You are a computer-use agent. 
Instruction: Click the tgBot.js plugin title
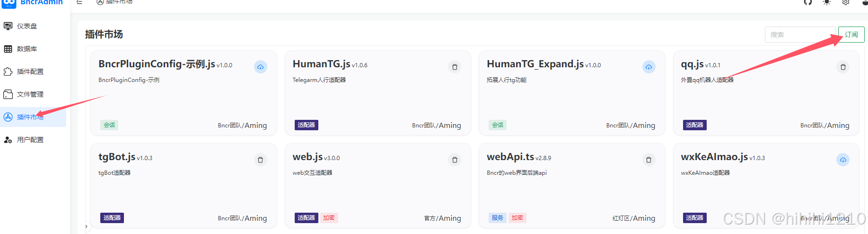coord(117,157)
